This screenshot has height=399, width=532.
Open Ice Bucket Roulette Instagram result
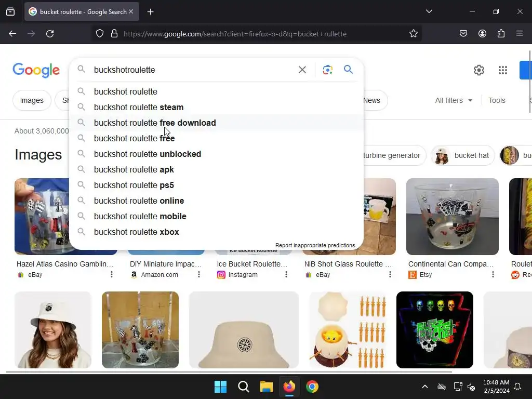click(x=252, y=264)
